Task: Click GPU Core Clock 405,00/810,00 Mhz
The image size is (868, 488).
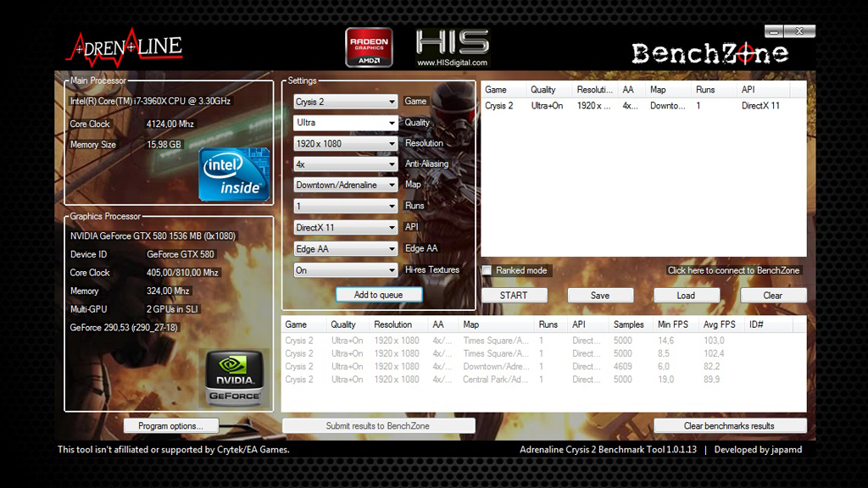Action: coord(182,273)
